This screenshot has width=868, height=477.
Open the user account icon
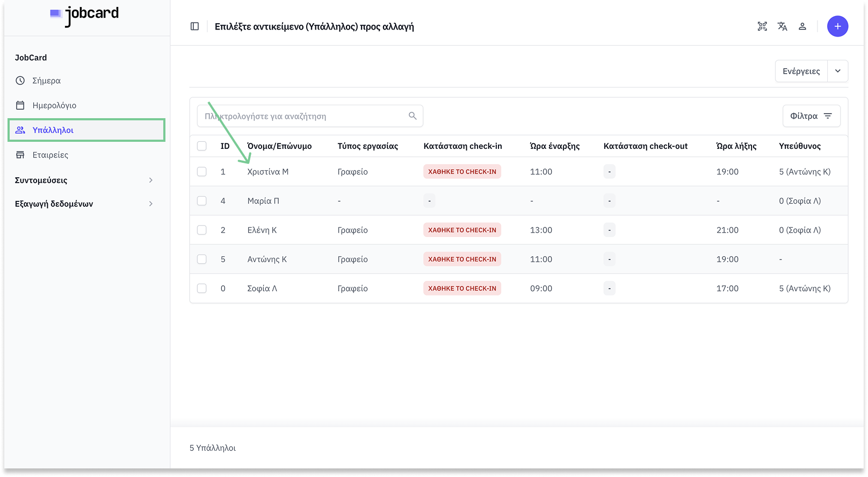802,26
